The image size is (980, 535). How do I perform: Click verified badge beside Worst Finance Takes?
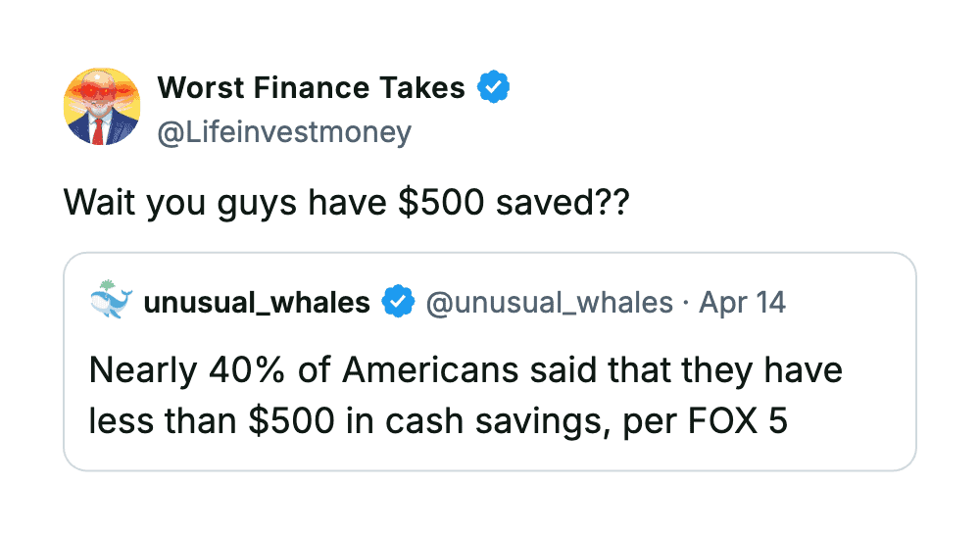coord(493,88)
